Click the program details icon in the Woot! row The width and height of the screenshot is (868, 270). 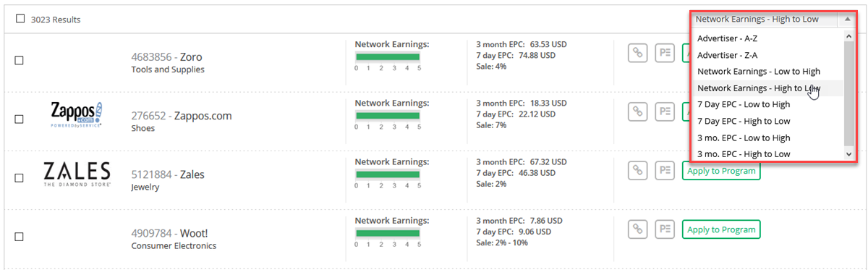tap(665, 229)
